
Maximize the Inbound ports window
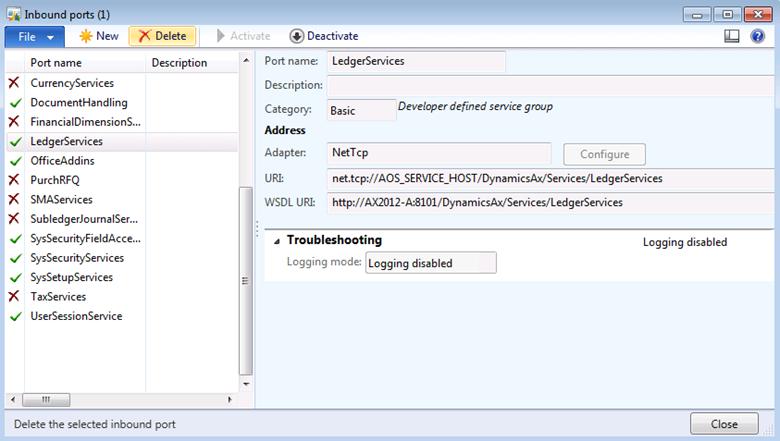(x=727, y=14)
